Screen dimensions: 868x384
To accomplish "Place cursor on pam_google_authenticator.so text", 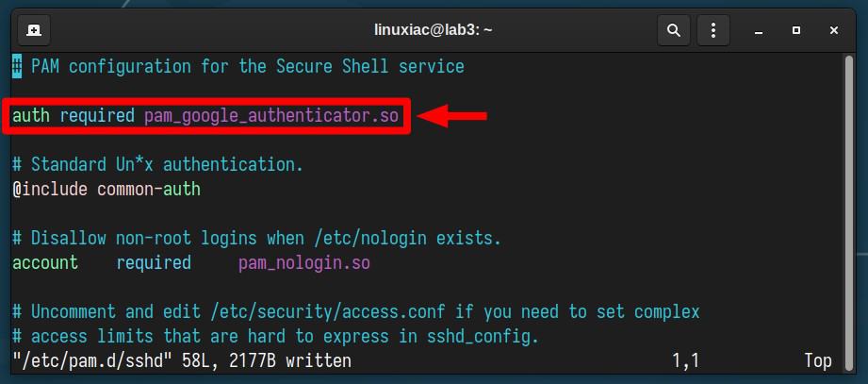I will coord(271,116).
